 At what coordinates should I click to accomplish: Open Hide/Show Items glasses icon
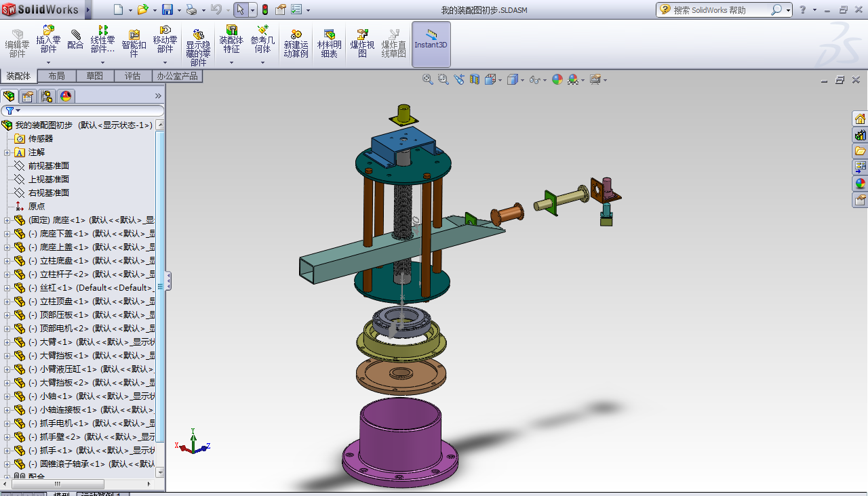(534, 79)
